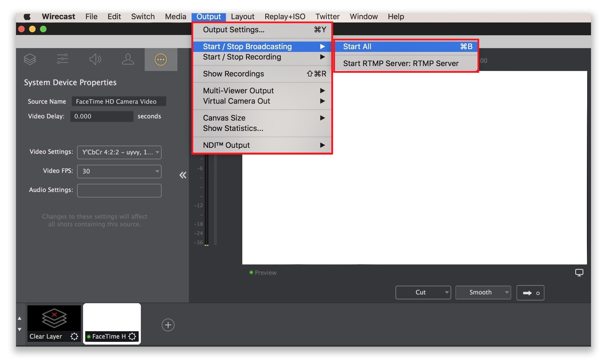Select the Clear Layer shot thumbnail
The width and height of the screenshot is (607, 364).
click(54, 323)
